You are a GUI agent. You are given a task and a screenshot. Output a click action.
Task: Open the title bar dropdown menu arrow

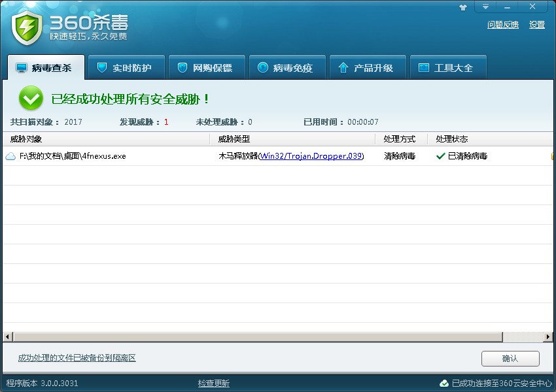[485, 7]
